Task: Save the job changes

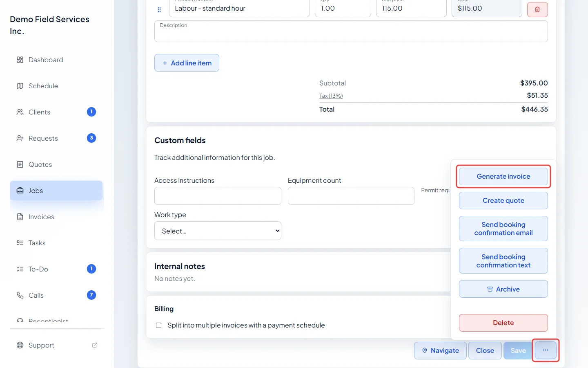Action: point(518,350)
